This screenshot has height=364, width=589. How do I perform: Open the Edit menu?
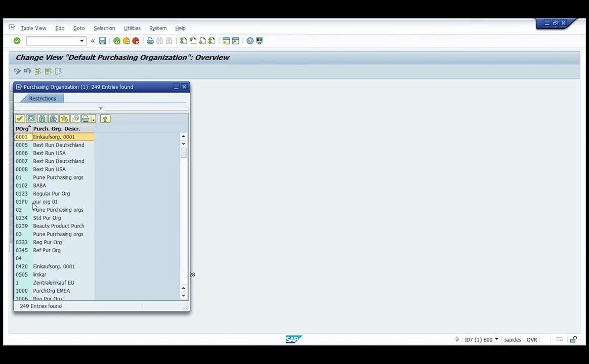coord(60,28)
